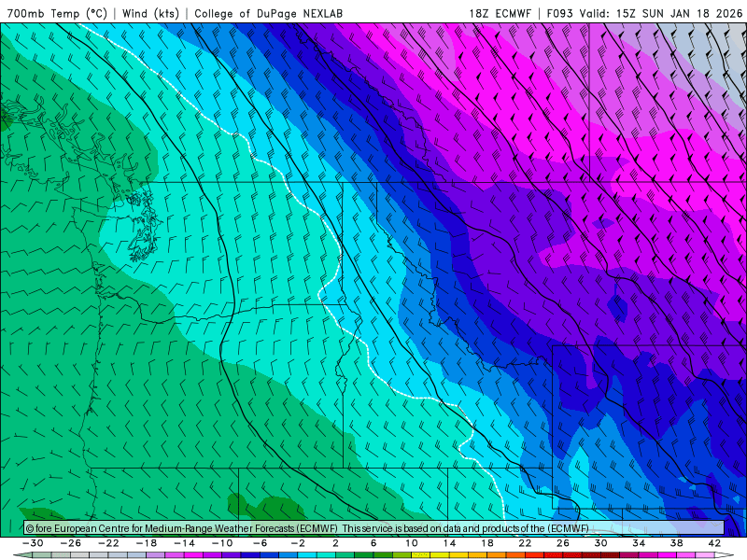Click the 2 value on the color scale
Viewport: 747px width, 560px height.
pos(335,543)
